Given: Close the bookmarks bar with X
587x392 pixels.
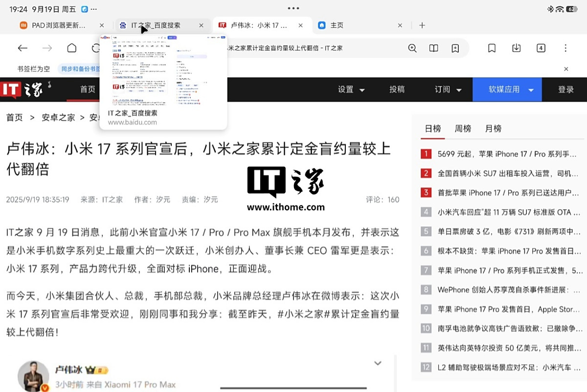Looking at the screenshot, I should coord(566,69).
